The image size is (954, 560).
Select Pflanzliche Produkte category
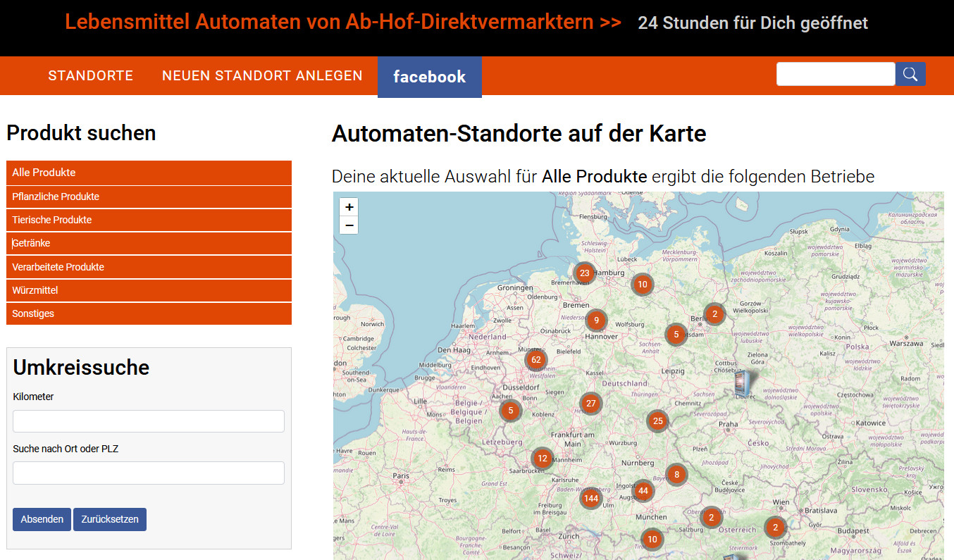[149, 197]
